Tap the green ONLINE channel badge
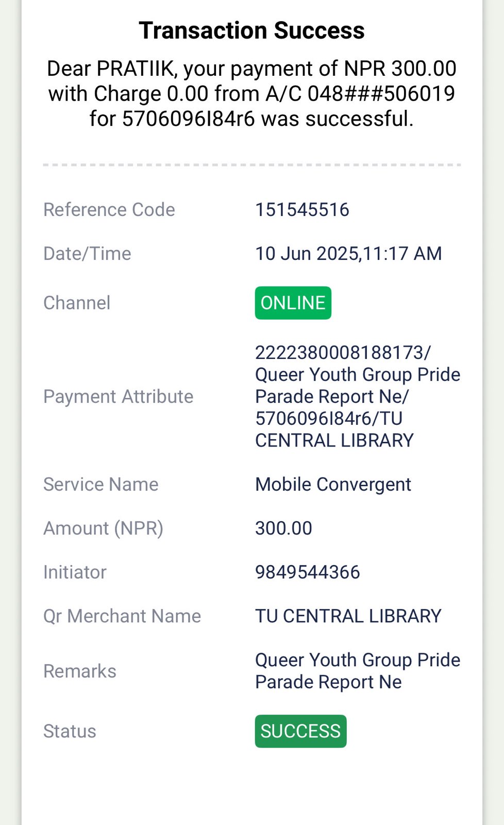The image size is (504, 825). click(x=293, y=303)
